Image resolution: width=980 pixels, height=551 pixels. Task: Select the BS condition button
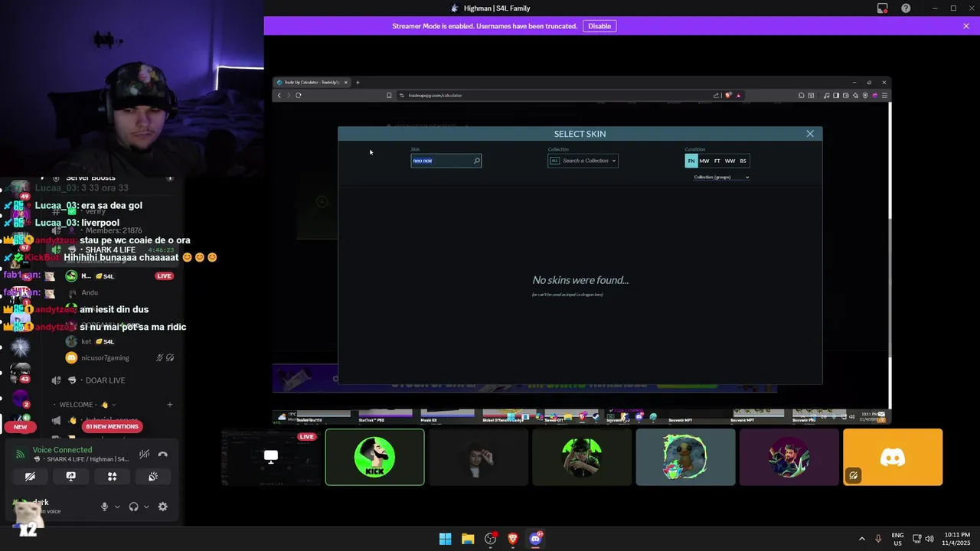point(743,161)
